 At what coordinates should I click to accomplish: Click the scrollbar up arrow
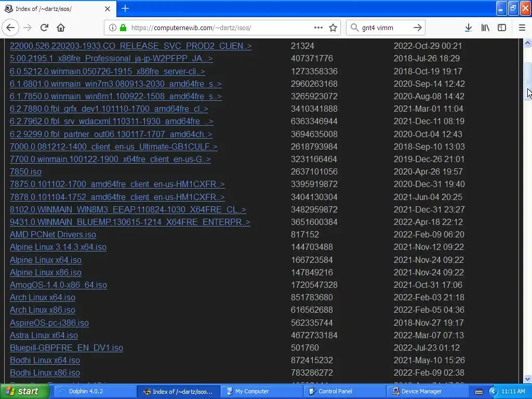pyautogui.click(x=528, y=43)
